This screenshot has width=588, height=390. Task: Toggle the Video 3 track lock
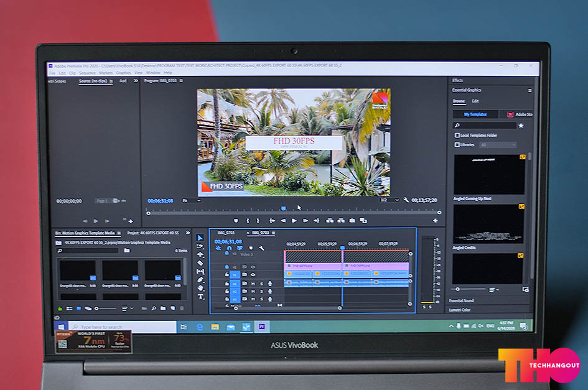click(227, 254)
